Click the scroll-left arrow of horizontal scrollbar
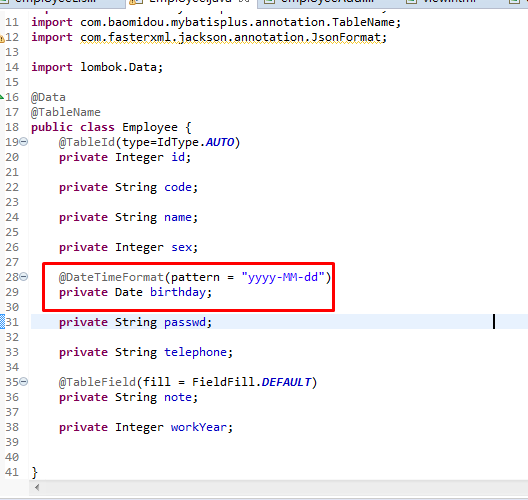The width and height of the screenshot is (528, 500). point(37,487)
